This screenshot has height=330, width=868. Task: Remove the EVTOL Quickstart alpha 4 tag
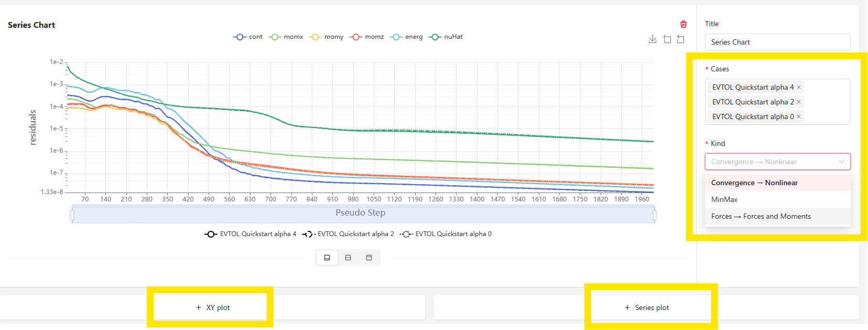click(799, 87)
